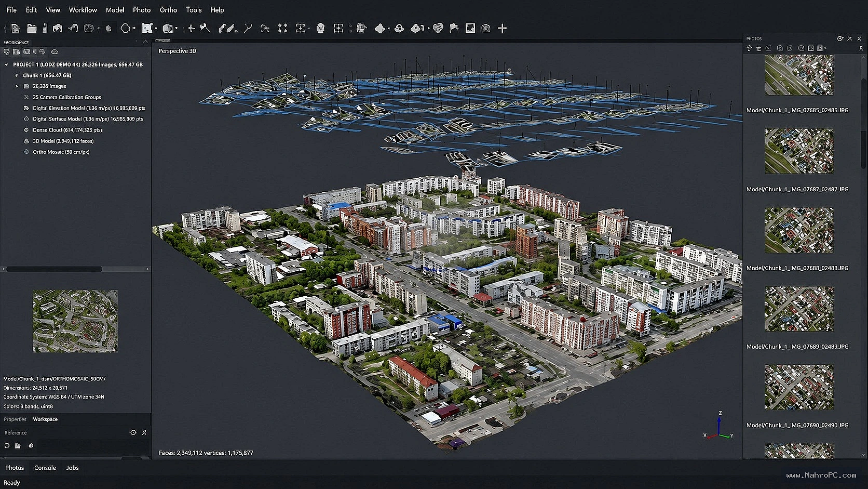Click the New project document icon
The width and height of the screenshot is (868, 489).
(x=15, y=28)
